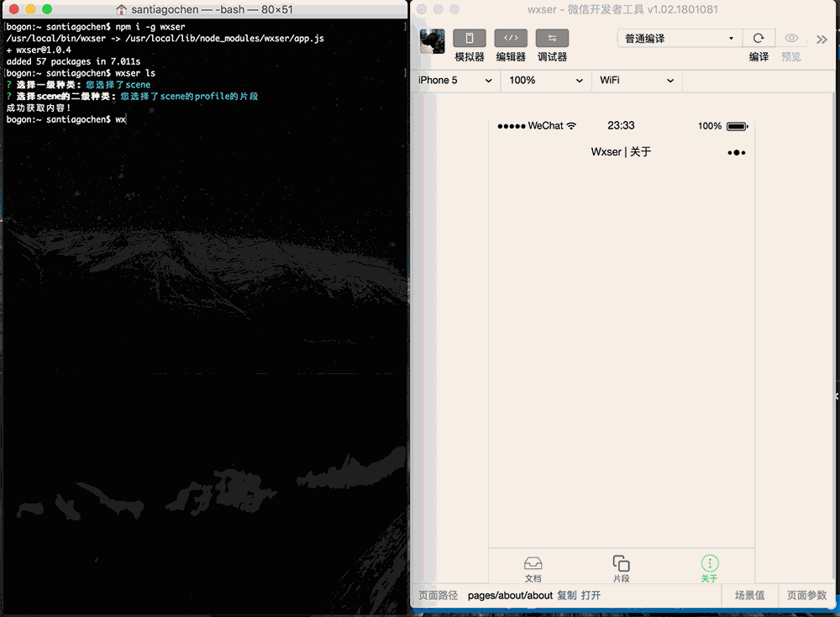Screen dimensions: 840x617
Task: Open the iPhone 5 device dropdown
Action: pyautogui.click(x=455, y=81)
